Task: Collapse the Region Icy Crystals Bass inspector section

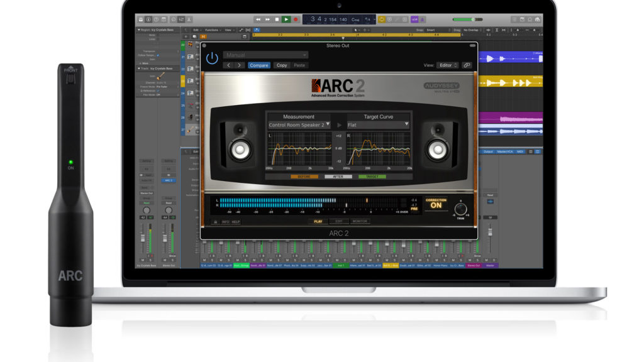Action: [139, 30]
